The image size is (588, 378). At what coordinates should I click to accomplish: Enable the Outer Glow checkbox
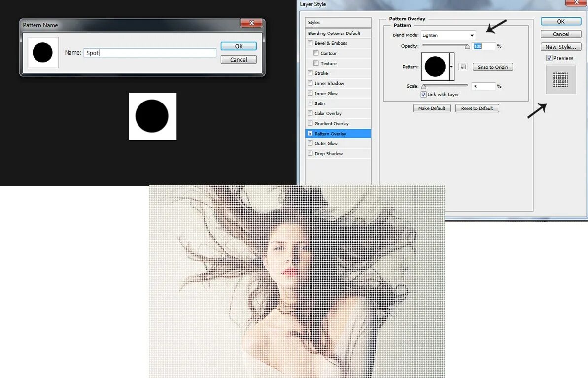pos(310,143)
